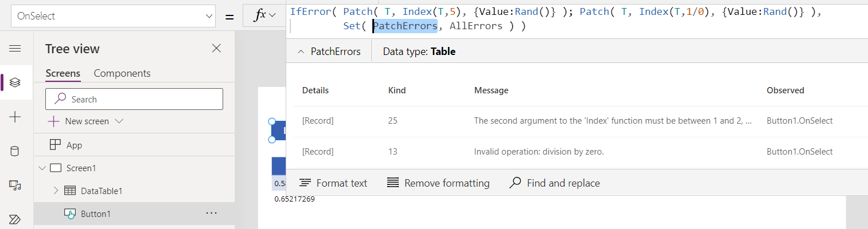Open the Data cylinder icon in sidebar

coord(15,151)
